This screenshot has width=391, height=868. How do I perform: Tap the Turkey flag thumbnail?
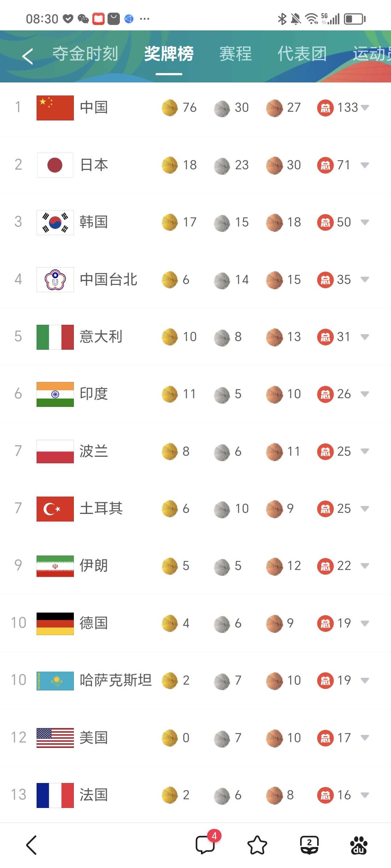coord(55,509)
